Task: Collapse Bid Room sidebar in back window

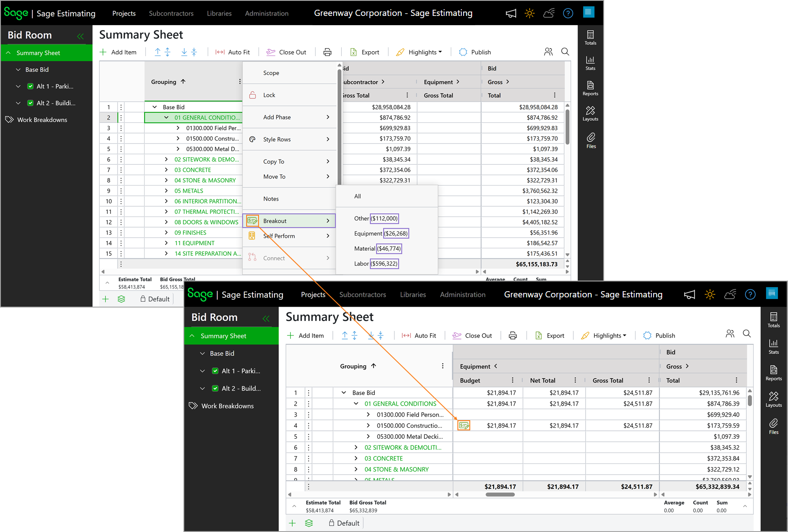Action: pyautogui.click(x=80, y=36)
